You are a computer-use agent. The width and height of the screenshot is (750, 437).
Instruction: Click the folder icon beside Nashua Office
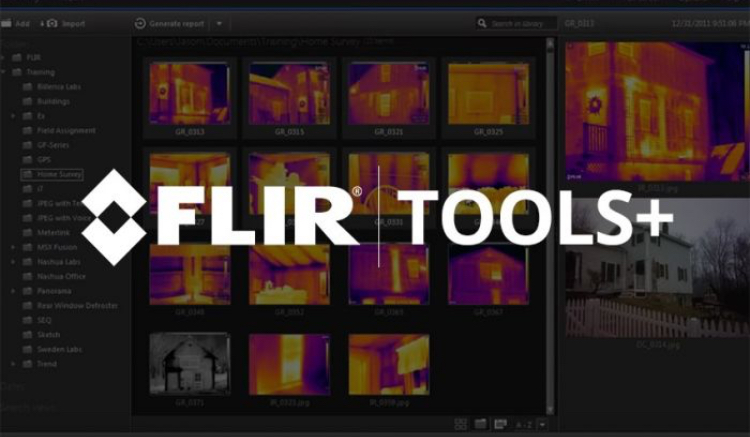28,276
